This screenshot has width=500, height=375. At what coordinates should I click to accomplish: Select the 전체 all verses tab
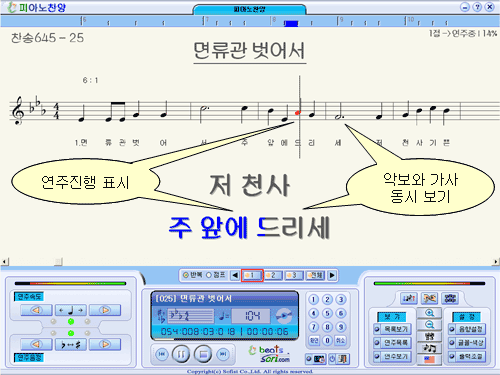(x=315, y=275)
